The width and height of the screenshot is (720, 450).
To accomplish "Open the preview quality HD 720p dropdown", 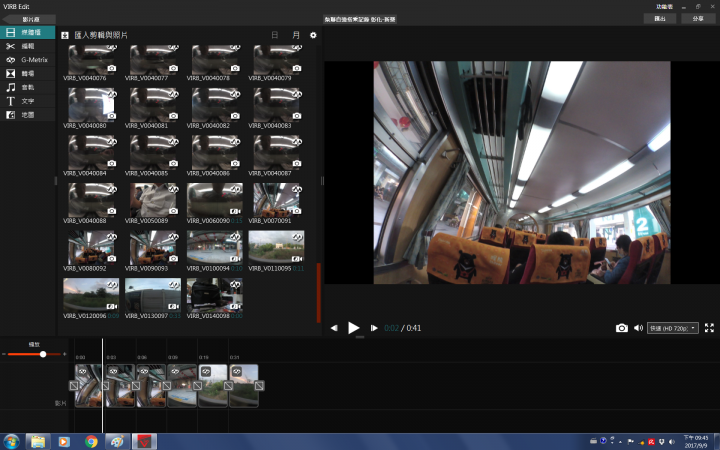I will pos(673,328).
